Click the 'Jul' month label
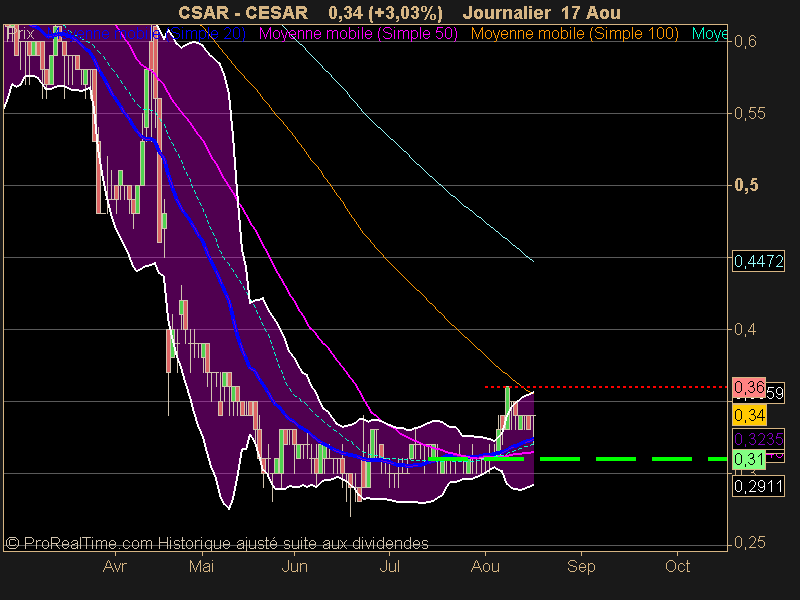 coord(389,566)
